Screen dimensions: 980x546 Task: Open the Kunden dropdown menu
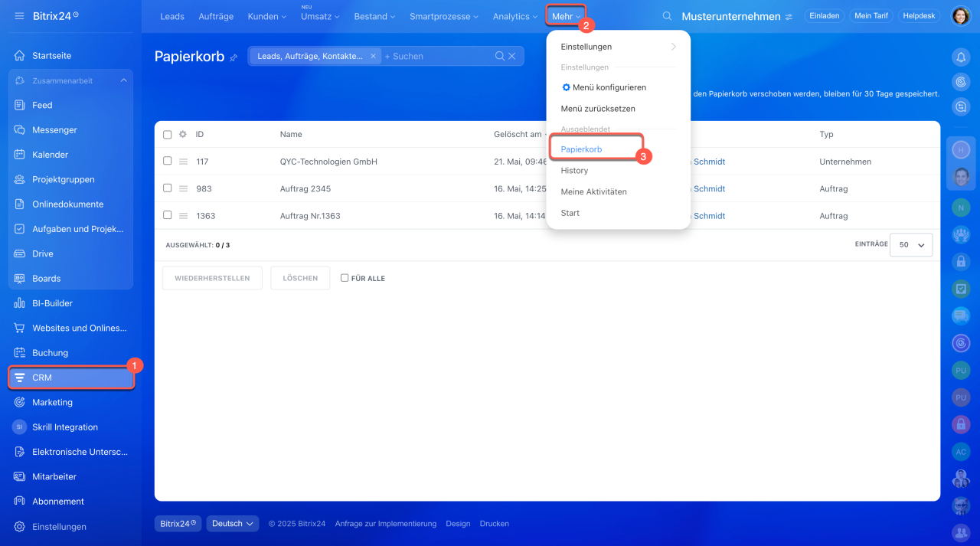tap(267, 16)
